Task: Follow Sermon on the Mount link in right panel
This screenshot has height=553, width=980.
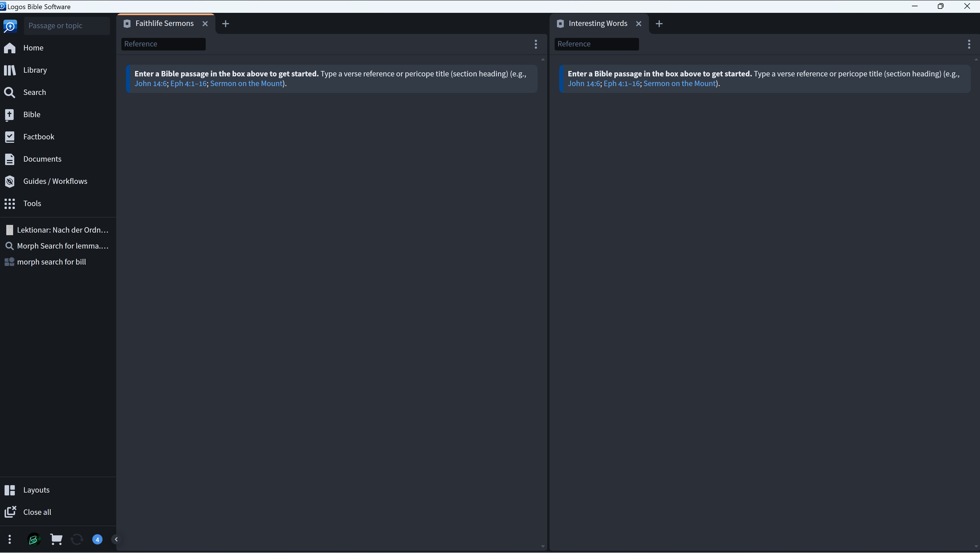Action: [680, 84]
